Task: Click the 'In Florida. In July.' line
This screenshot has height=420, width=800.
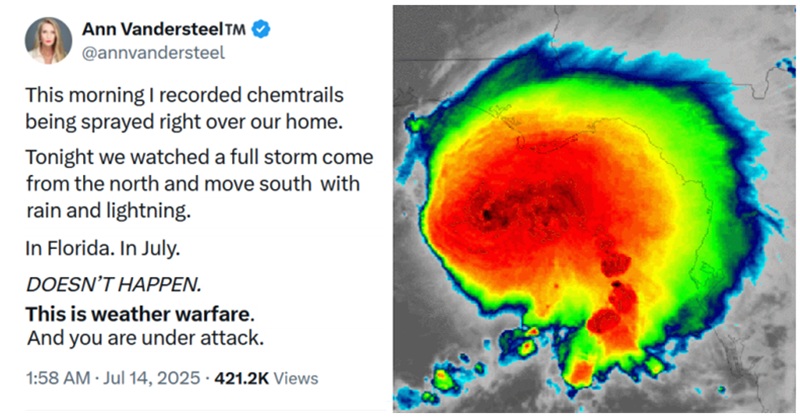Action: click(x=103, y=249)
